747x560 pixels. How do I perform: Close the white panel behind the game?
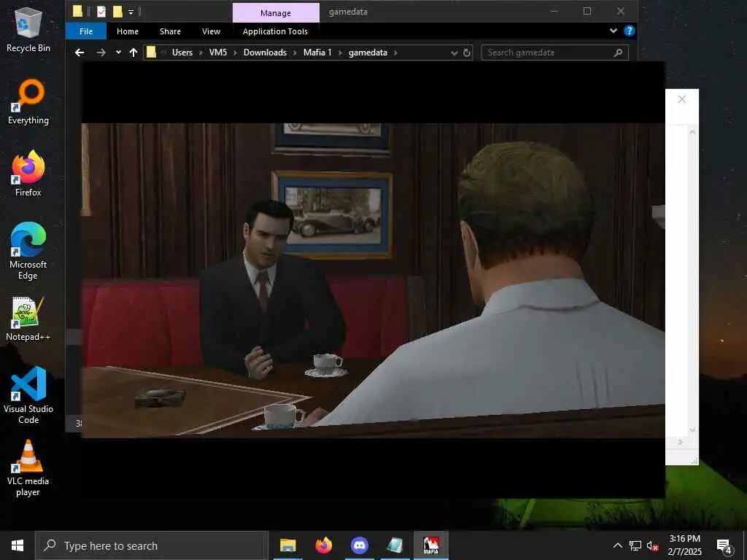(682, 99)
